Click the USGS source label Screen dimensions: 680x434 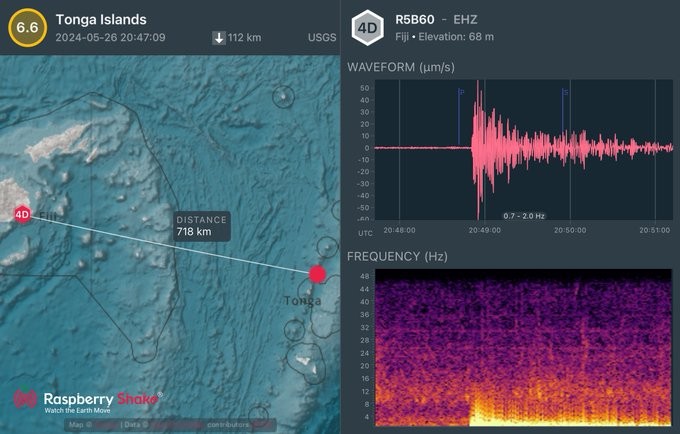pos(321,38)
